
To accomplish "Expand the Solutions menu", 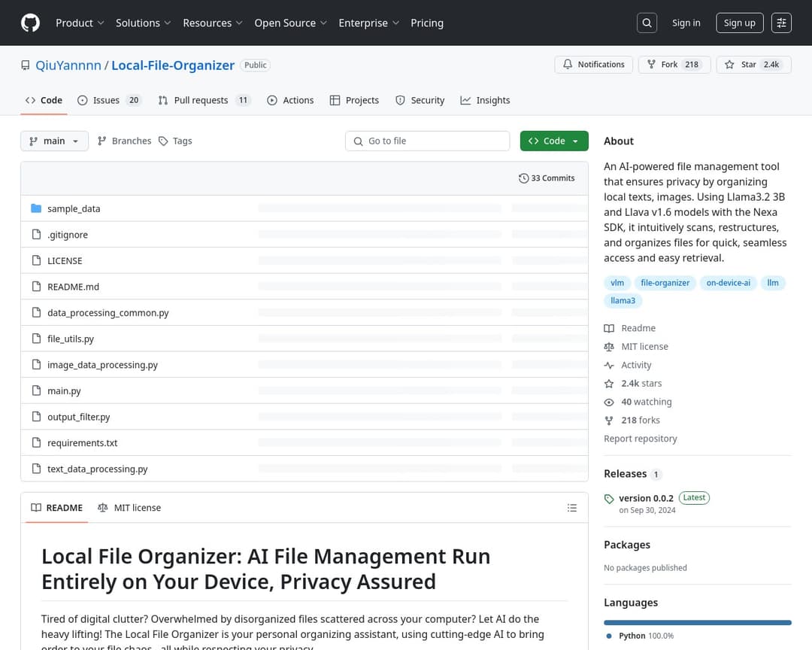I will click(143, 23).
